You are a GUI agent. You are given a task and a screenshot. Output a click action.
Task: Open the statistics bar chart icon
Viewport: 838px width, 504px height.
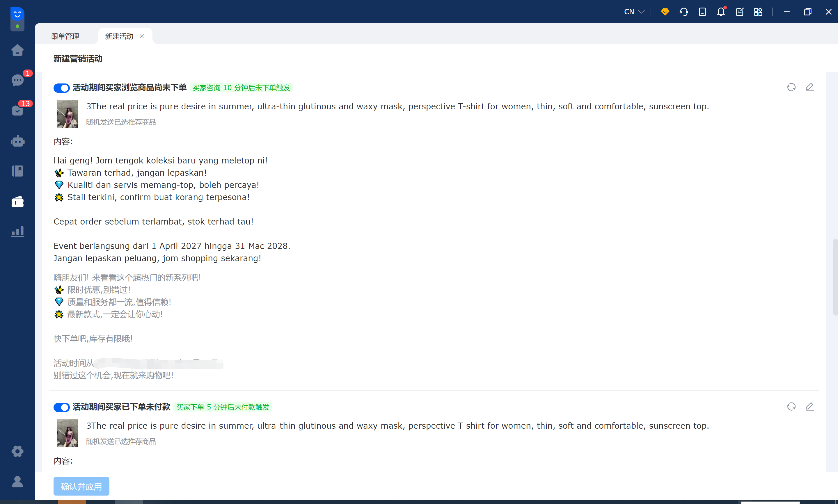click(17, 231)
